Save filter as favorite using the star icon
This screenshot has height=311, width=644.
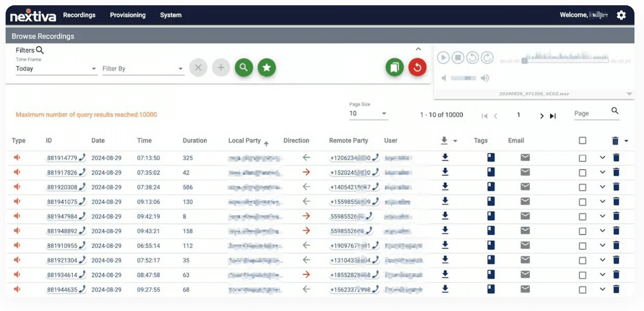(267, 67)
